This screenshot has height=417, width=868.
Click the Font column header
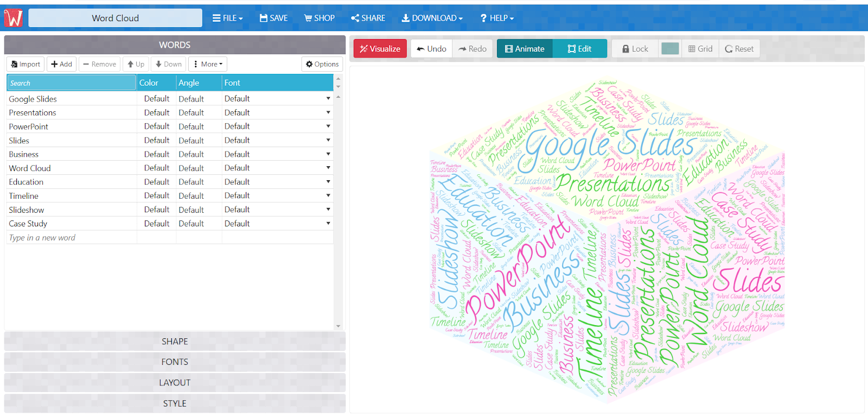278,83
